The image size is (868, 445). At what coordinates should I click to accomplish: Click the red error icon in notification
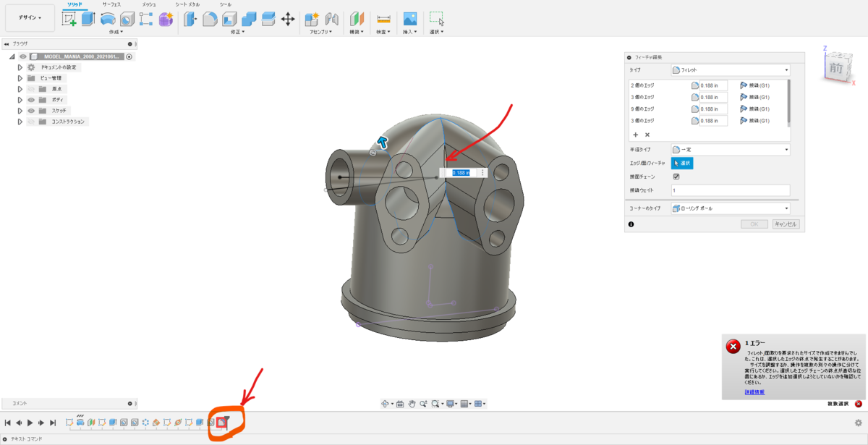click(733, 347)
